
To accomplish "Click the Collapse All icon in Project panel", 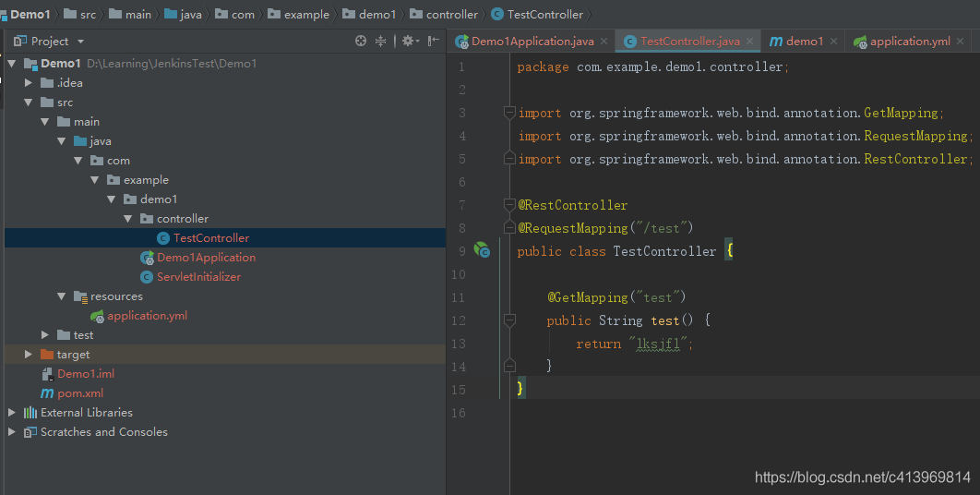I will click(x=380, y=41).
